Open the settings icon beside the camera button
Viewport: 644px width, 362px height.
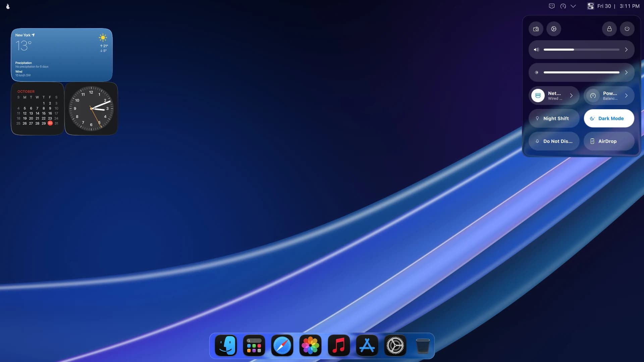click(554, 29)
